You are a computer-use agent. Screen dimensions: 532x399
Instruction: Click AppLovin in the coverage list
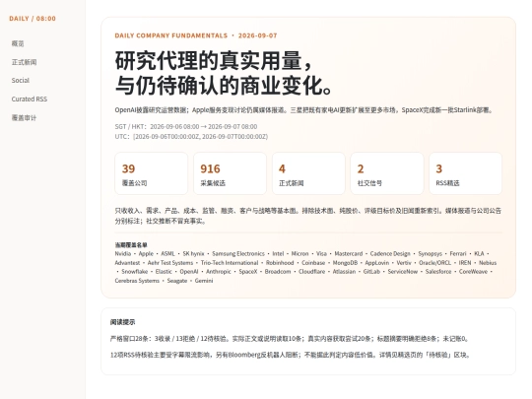point(377,263)
